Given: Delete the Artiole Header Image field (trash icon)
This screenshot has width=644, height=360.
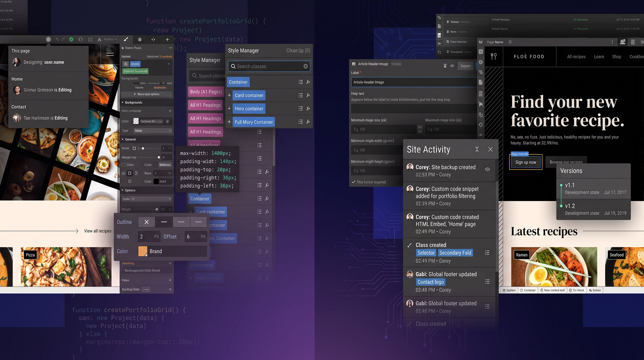Looking at the screenshot, I should point(445,66).
